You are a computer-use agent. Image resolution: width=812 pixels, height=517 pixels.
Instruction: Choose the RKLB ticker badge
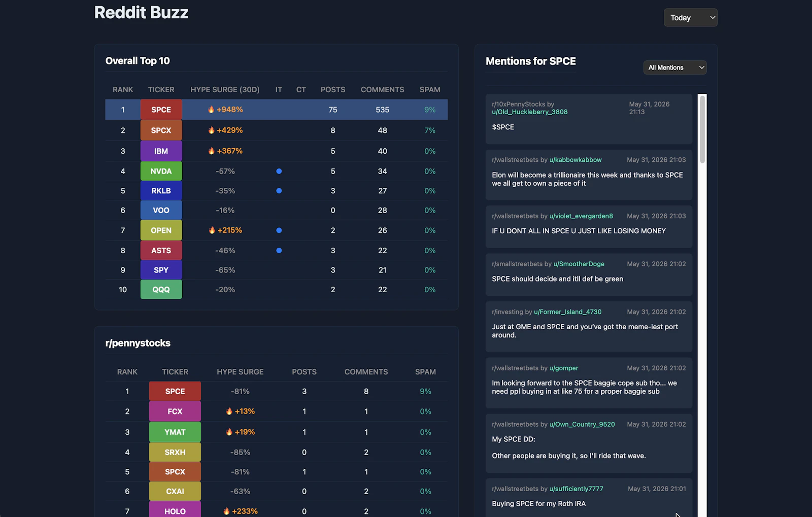pyautogui.click(x=161, y=191)
